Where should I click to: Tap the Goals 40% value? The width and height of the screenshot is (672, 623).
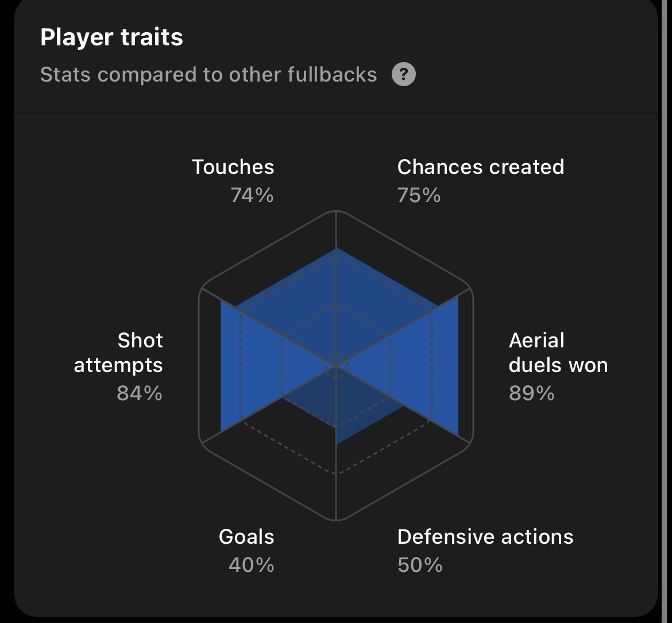252,565
